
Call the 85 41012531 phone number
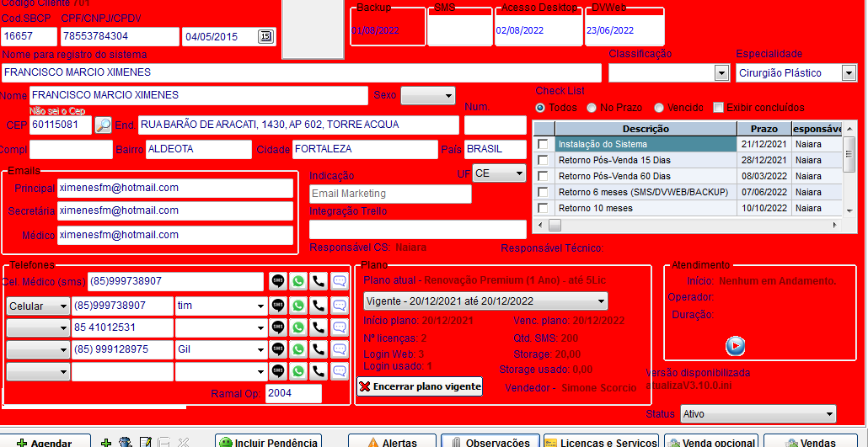319,327
